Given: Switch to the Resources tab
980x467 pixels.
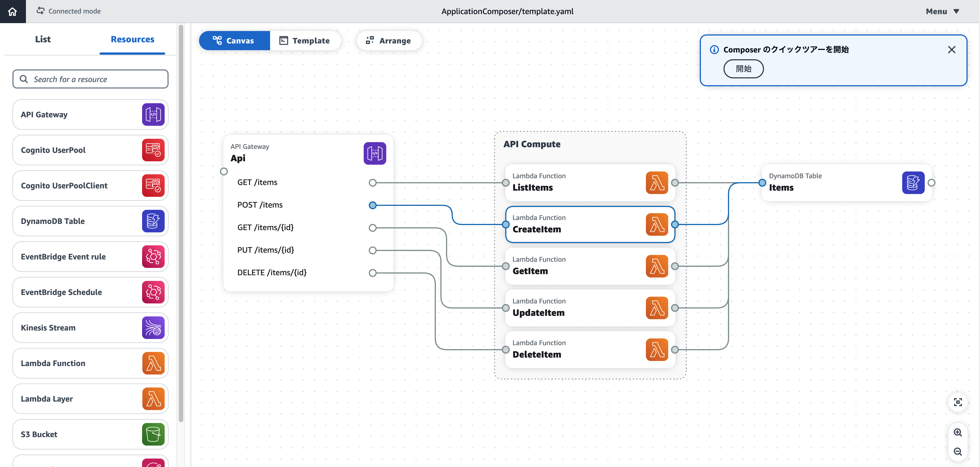Looking at the screenshot, I should pos(133,39).
